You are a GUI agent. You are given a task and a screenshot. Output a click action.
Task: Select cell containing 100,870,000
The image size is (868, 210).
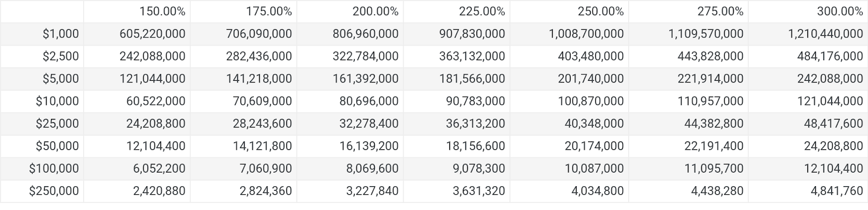570,101
